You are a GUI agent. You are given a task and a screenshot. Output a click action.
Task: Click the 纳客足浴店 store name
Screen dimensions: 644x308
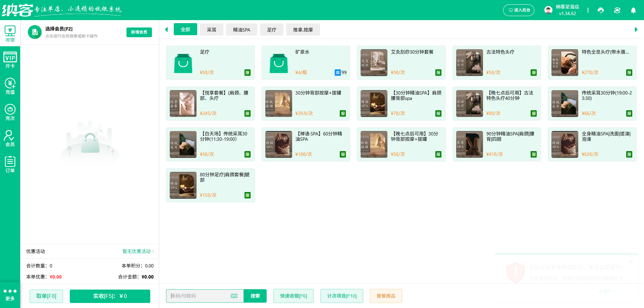(x=568, y=7)
